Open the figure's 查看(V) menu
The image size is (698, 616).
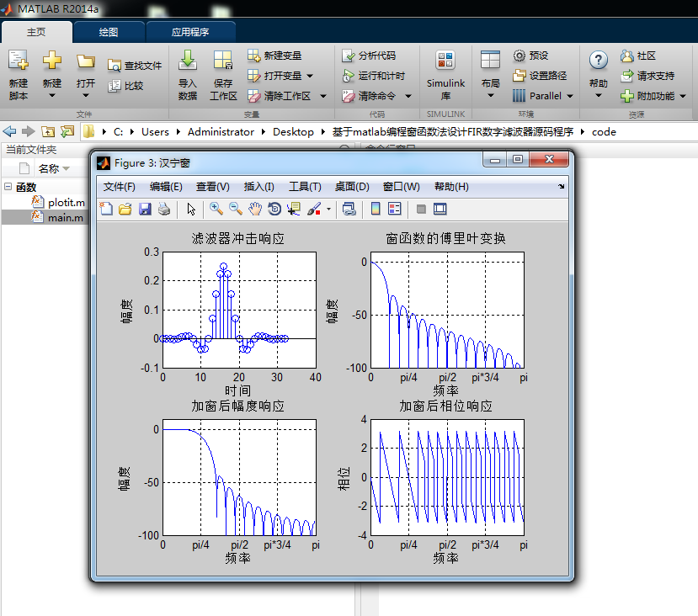(213, 187)
